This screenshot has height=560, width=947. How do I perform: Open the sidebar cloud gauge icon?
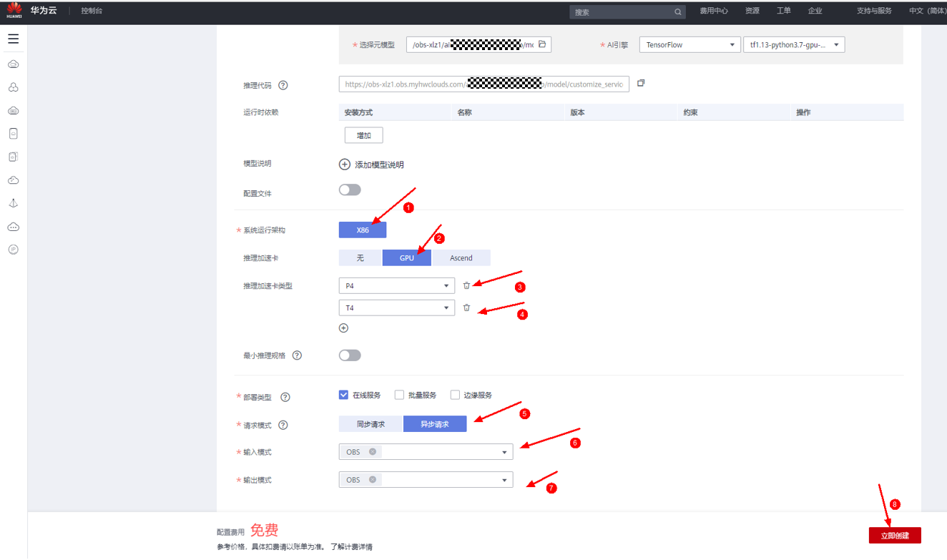13,180
